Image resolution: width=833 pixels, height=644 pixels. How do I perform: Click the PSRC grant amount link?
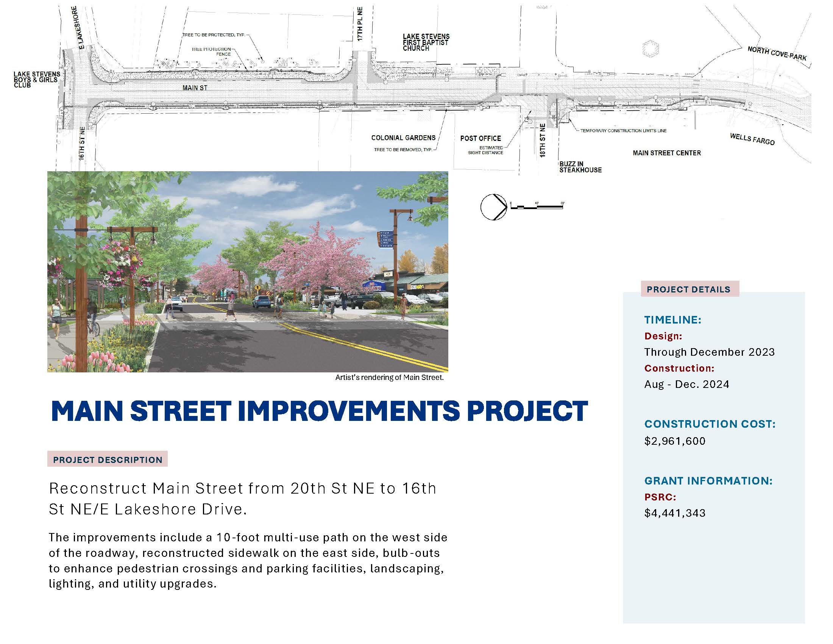(675, 513)
